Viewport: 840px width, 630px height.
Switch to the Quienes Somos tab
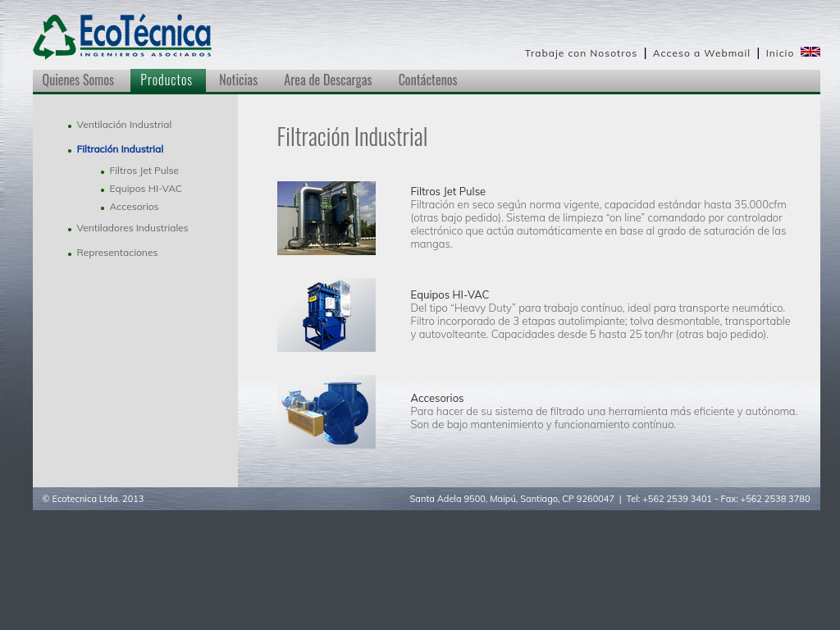tap(78, 80)
